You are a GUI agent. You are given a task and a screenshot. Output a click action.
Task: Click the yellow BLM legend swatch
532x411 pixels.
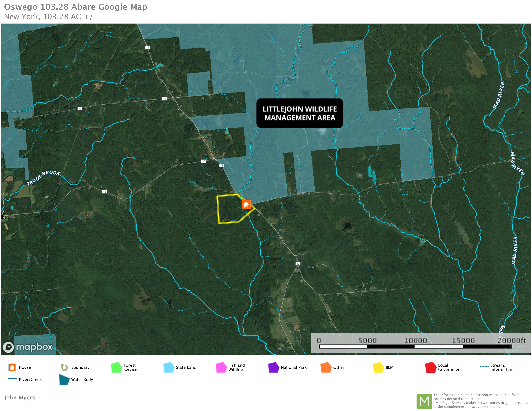click(378, 367)
